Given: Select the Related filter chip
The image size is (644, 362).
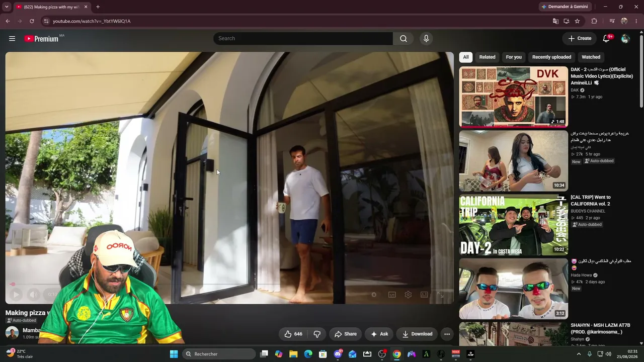Looking at the screenshot, I should coord(487,57).
